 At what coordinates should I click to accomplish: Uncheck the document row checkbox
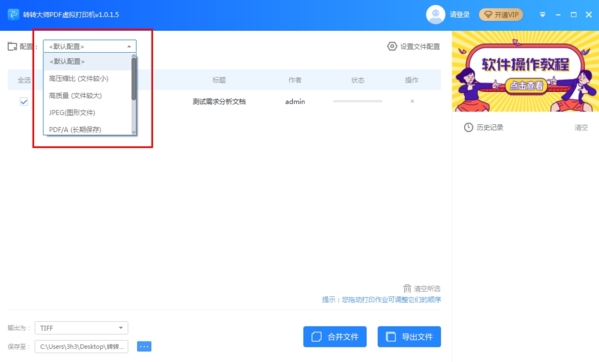[24, 102]
